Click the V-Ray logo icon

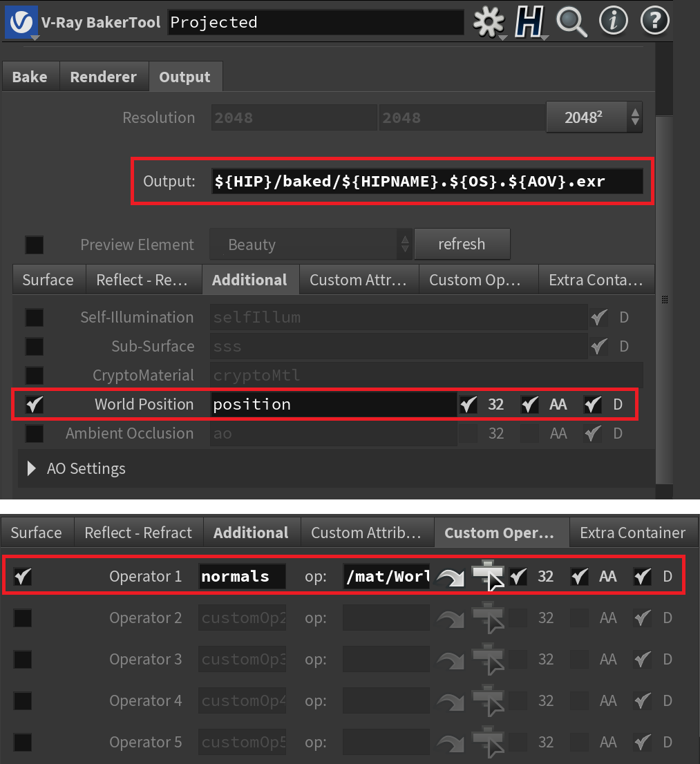coord(21,22)
